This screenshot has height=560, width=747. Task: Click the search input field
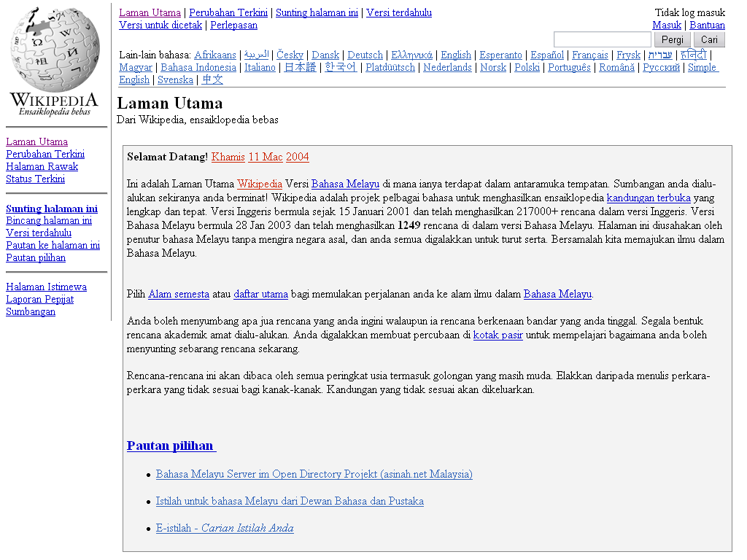pos(602,39)
